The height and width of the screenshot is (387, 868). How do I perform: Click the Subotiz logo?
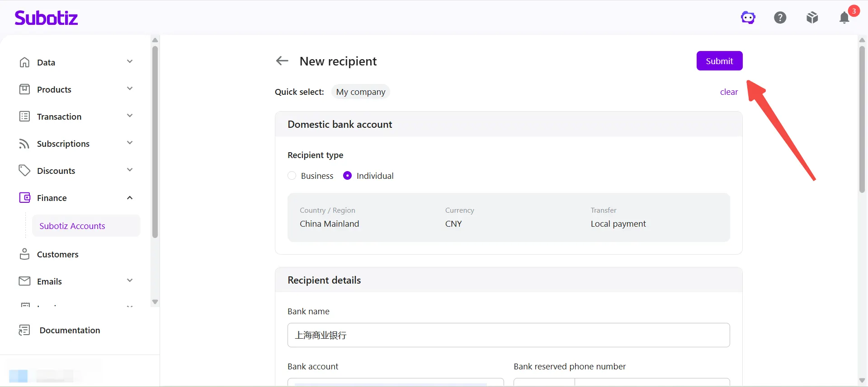click(46, 18)
